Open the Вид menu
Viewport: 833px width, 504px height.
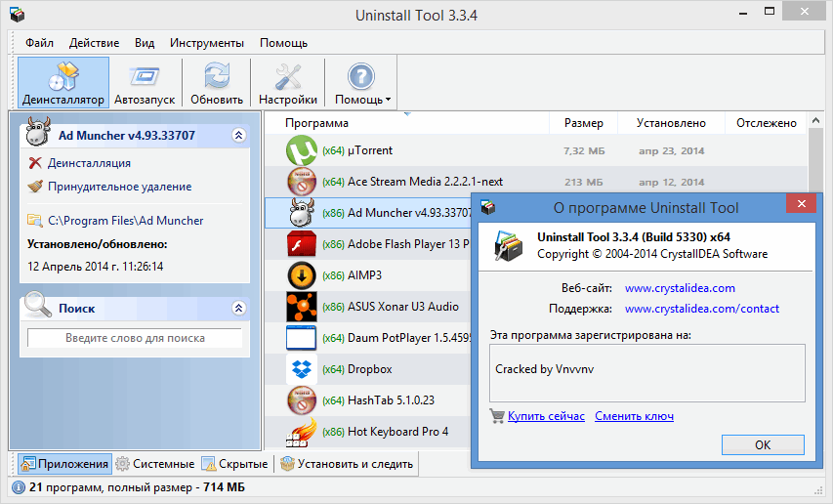click(x=145, y=43)
